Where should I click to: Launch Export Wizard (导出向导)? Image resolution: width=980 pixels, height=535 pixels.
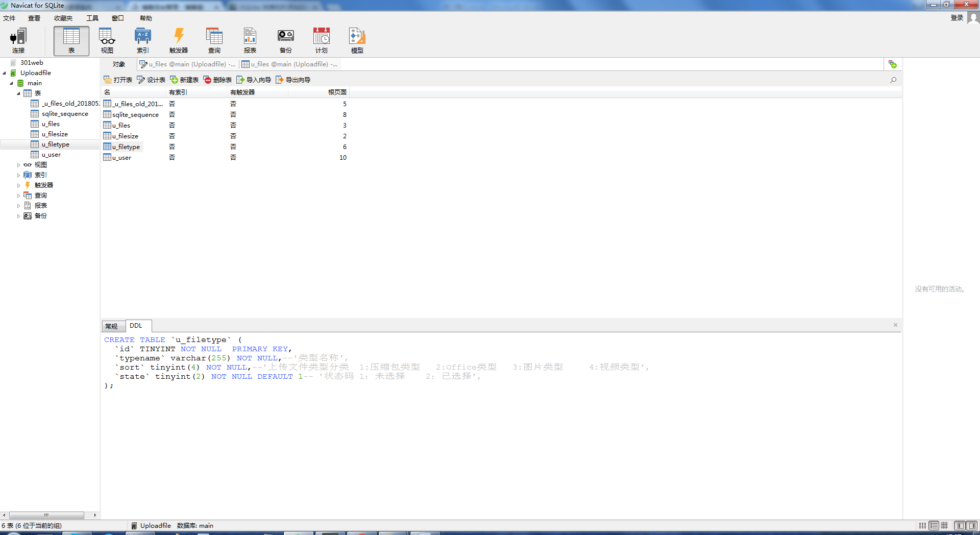293,80
